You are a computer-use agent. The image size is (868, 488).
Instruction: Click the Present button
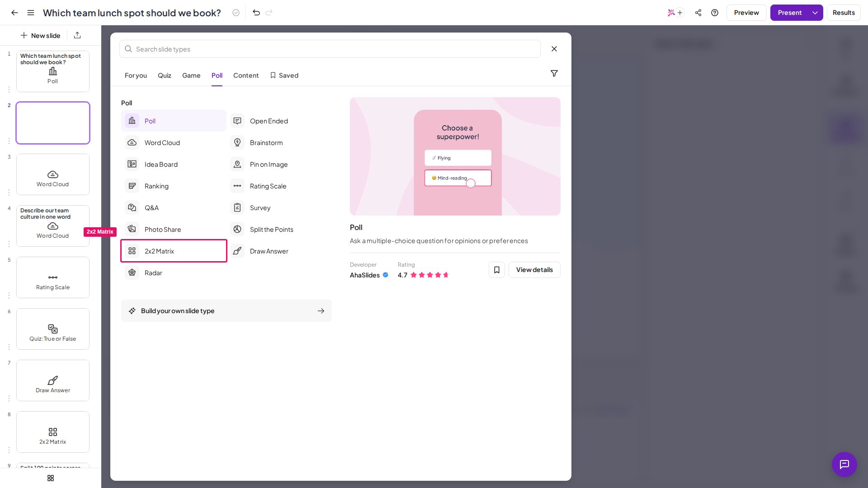pos(789,13)
